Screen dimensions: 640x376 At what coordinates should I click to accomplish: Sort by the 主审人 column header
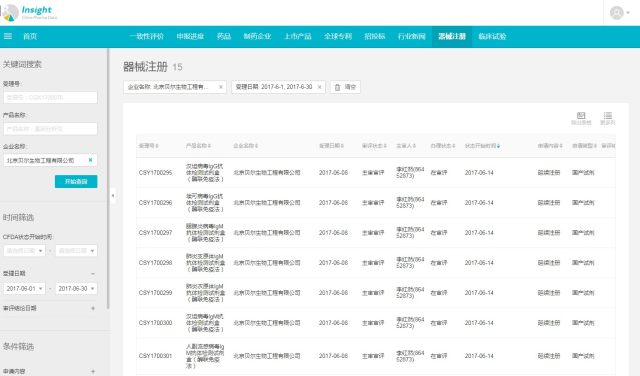pos(406,146)
